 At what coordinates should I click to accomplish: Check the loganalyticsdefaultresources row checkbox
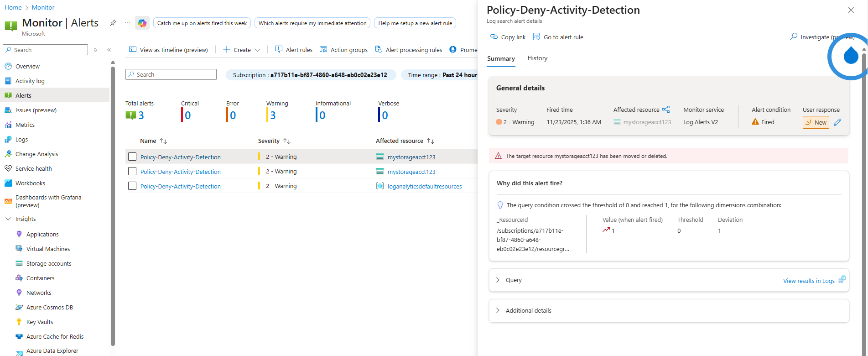click(132, 186)
